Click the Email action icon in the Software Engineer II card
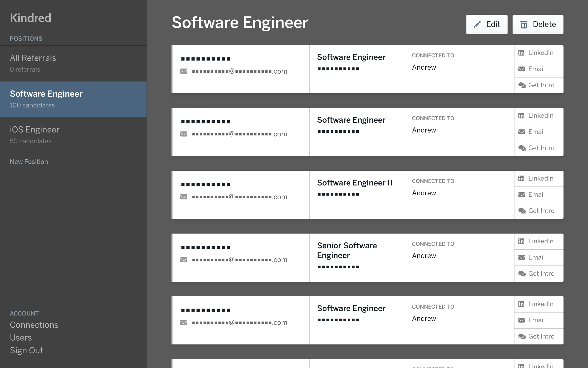The width and height of the screenshot is (588, 368). click(x=522, y=195)
